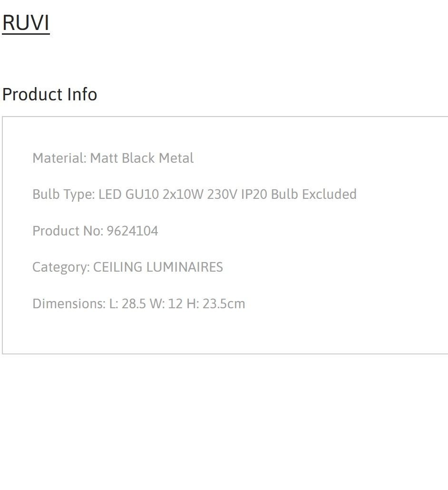Select the "Product No:" label

[68, 231]
